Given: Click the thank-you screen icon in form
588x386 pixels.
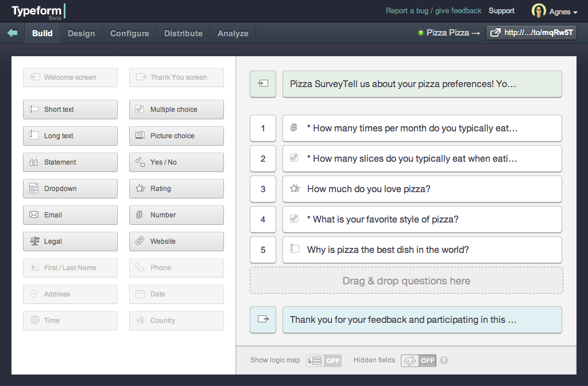Looking at the screenshot, I should tap(263, 319).
